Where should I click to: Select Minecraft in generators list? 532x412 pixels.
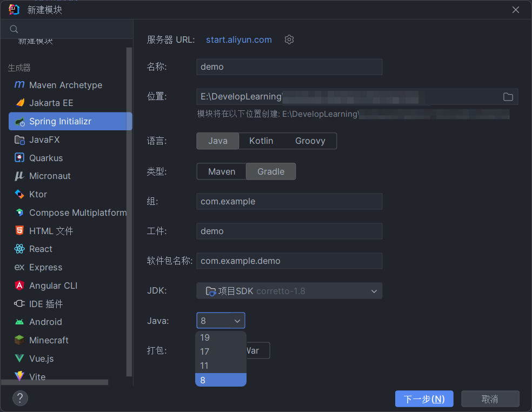49,340
